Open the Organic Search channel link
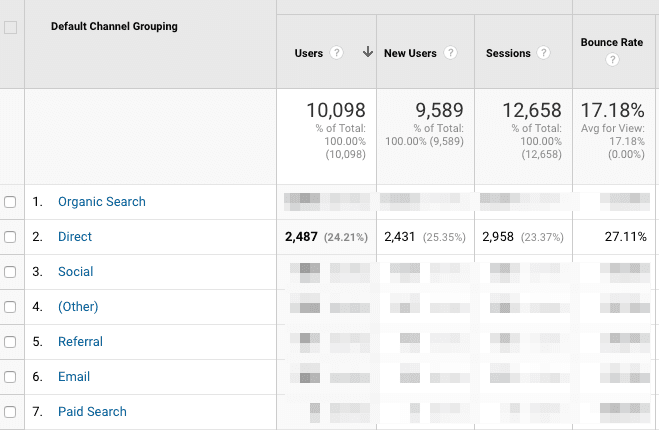Image resolution: width=659 pixels, height=433 pixels. (x=101, y=202)
